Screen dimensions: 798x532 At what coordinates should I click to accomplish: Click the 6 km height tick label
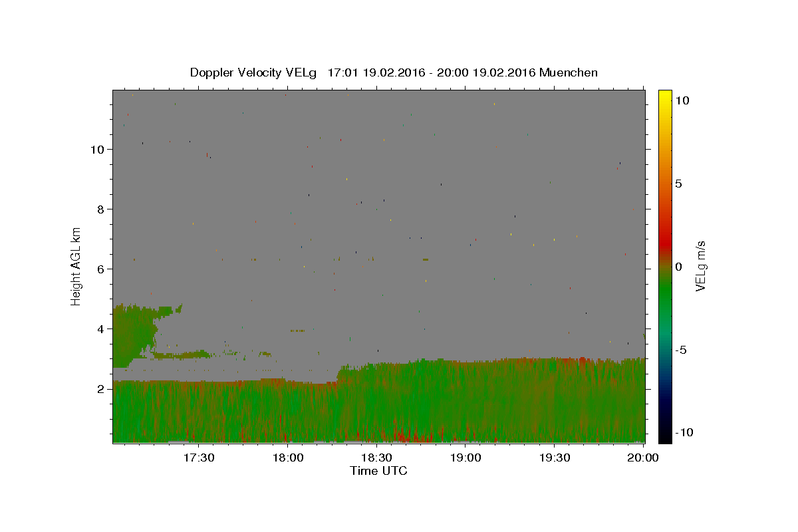pyautogui.click(x=100, y=269)
